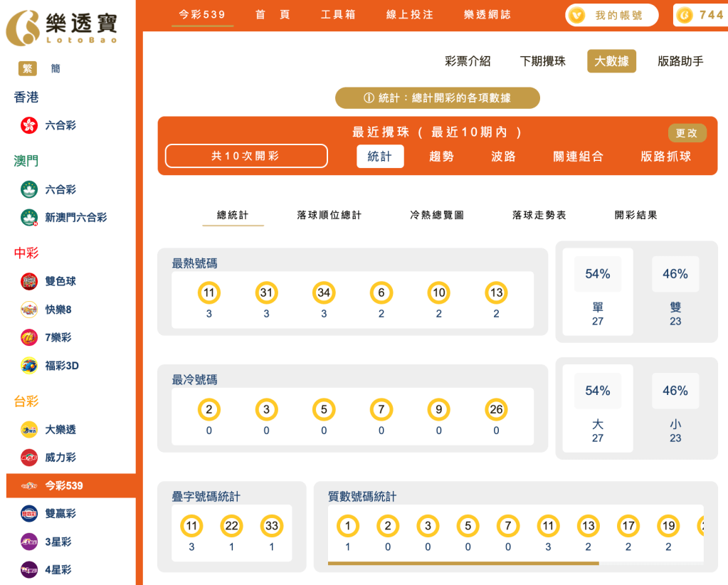Click the LotoBao logo
Image resolution: width=728 pixels, height=585 pixels.
click(x=62, y=28)
